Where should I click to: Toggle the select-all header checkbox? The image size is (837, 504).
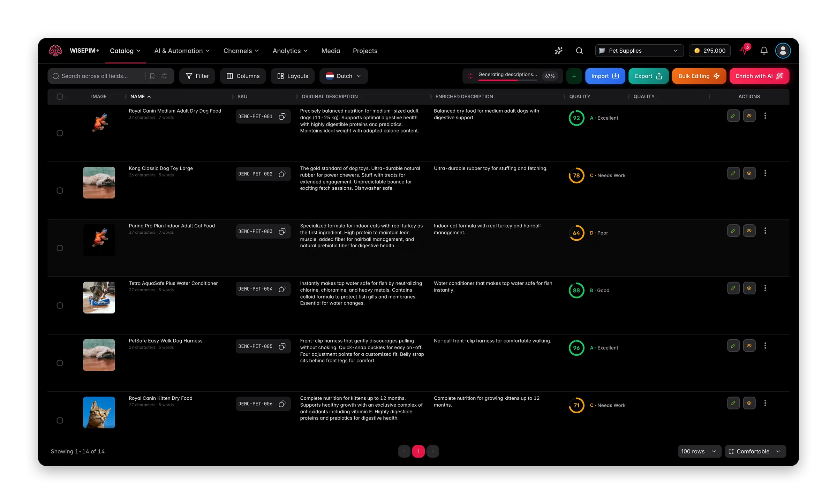[60, 97]
